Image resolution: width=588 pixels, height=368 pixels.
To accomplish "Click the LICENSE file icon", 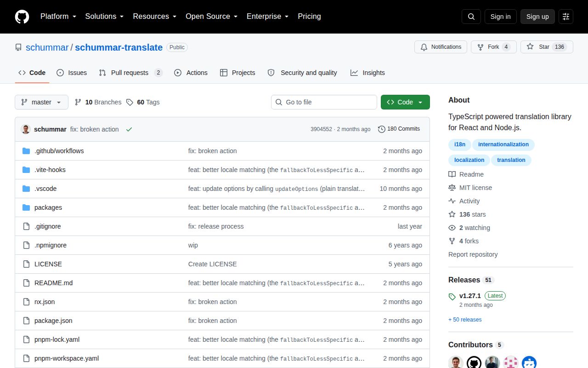I will coord(26,264).
